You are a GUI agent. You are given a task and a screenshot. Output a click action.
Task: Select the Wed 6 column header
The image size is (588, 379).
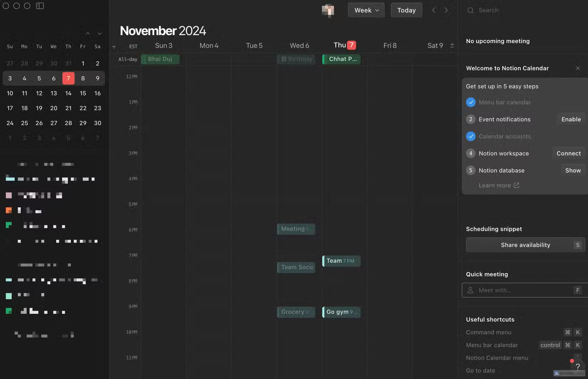(x=299, y=46)
